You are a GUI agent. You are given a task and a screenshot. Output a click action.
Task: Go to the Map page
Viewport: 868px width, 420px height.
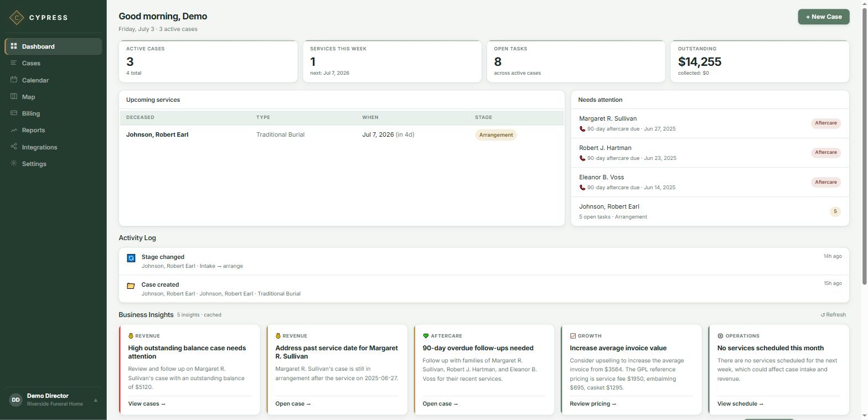click(53, 97)
